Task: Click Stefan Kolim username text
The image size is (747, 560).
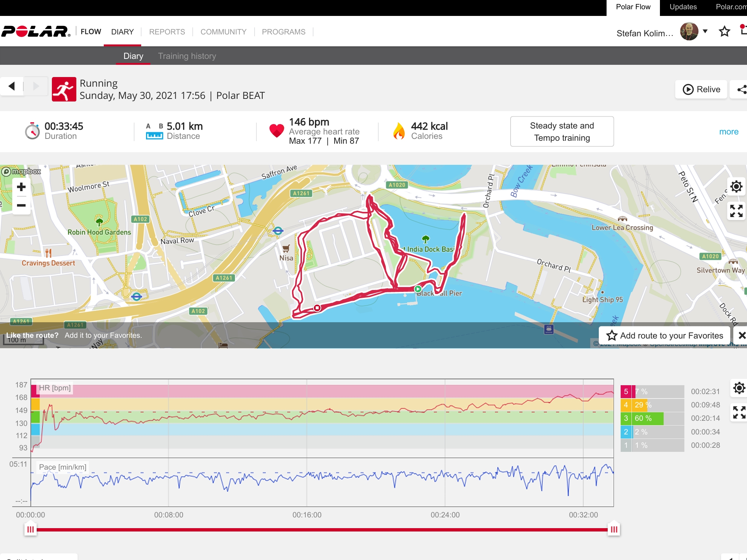Action: (x=645, y=33)
